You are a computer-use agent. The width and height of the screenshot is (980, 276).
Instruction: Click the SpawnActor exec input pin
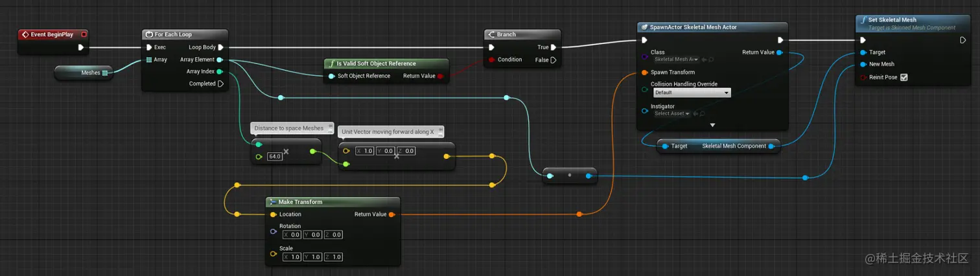(644, 40)
